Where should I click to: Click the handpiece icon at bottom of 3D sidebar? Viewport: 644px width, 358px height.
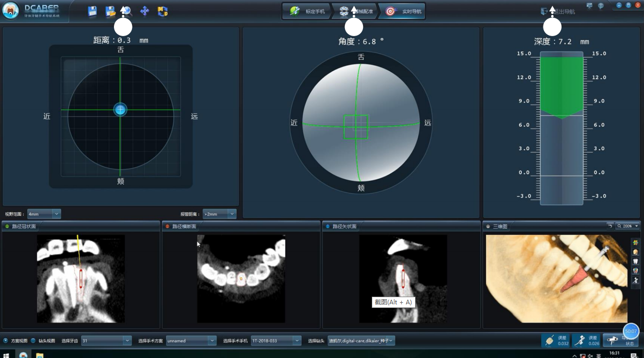click(x=635, y=280)
